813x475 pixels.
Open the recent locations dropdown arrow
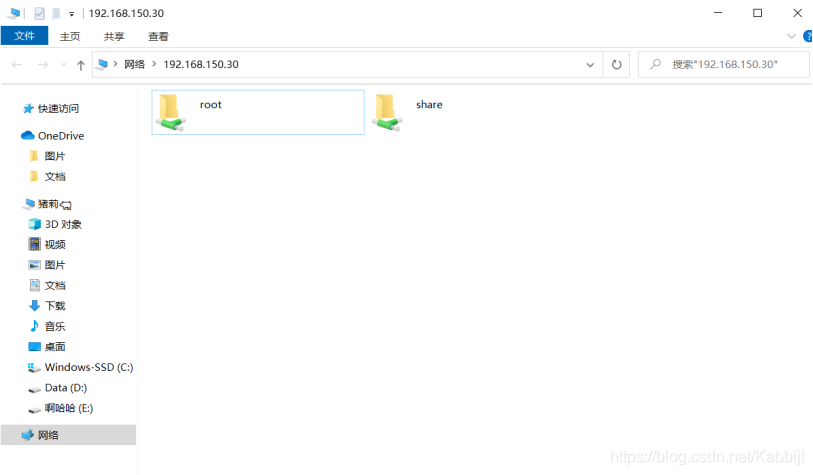pyautogui.click(x=63, y=65)
